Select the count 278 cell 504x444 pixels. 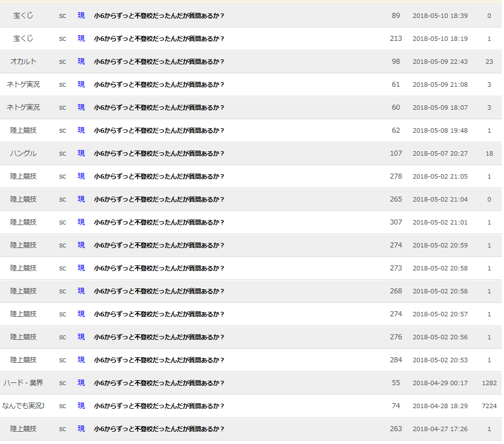(x=396, y=176)
